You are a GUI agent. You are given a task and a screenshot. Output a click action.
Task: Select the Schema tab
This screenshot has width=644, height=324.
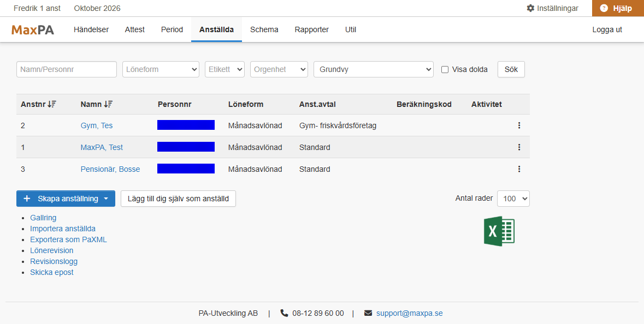[x=264, y=29]
